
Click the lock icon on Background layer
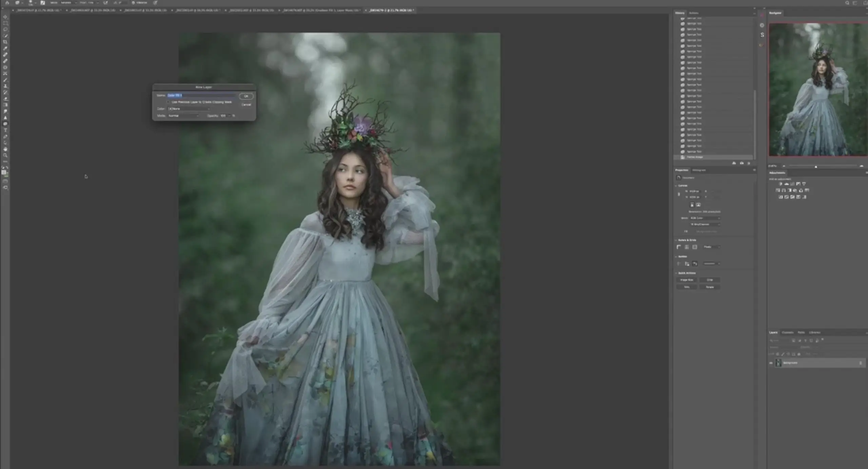click(x=861, y=363)
